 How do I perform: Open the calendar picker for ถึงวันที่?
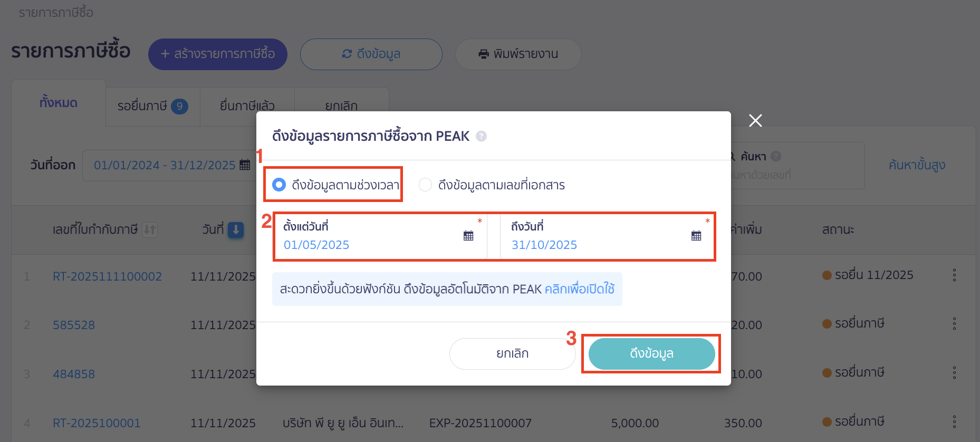[696, 236]
